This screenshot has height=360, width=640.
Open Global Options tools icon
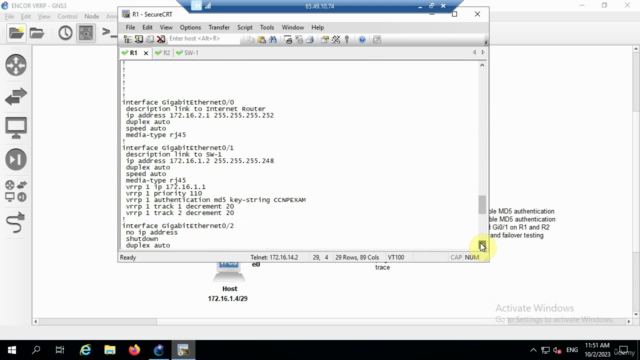(336, 39)
